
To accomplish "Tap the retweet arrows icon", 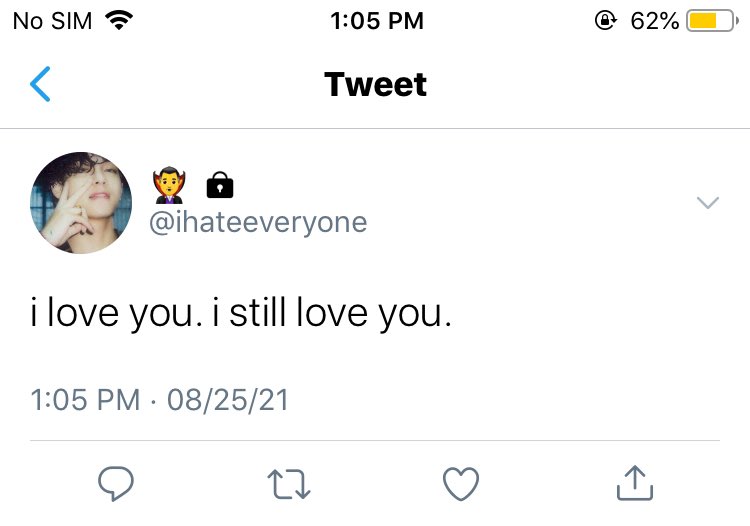I will click(x=289, y=484).
